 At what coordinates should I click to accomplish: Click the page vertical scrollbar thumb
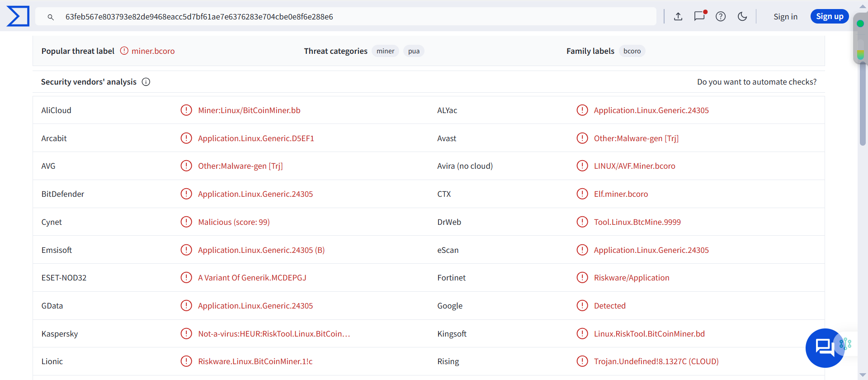(x=863, y=103)
